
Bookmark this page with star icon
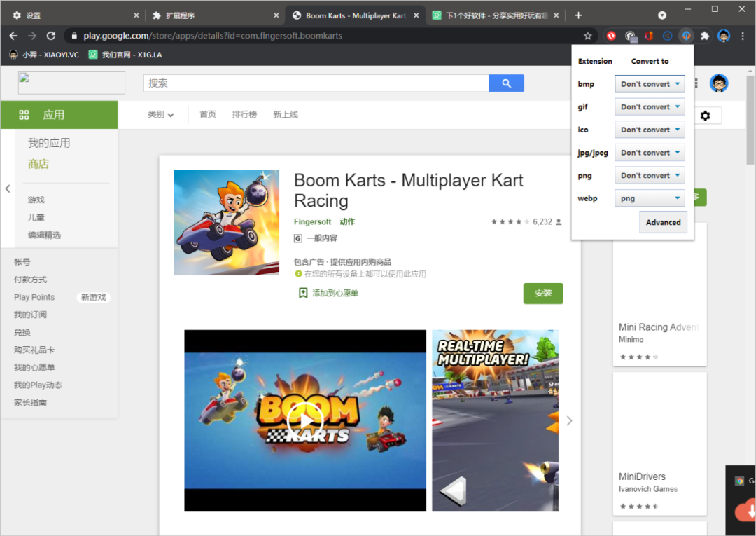588,36
